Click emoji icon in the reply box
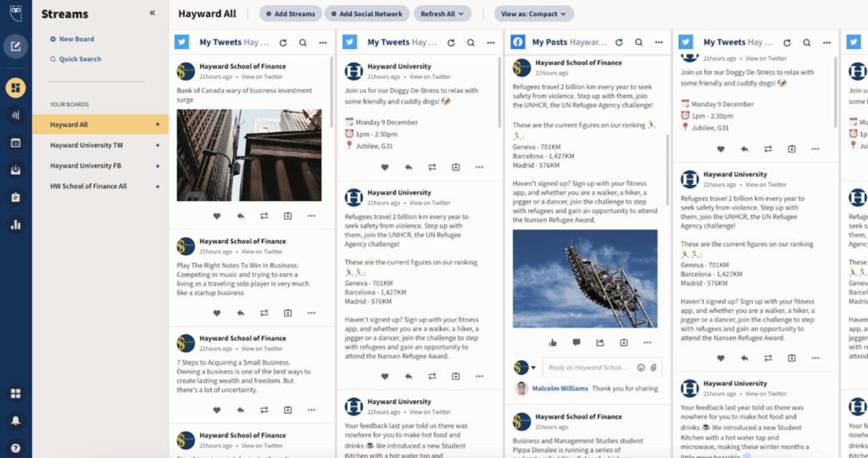Screen dimensions: 868x458 [641, 367]
